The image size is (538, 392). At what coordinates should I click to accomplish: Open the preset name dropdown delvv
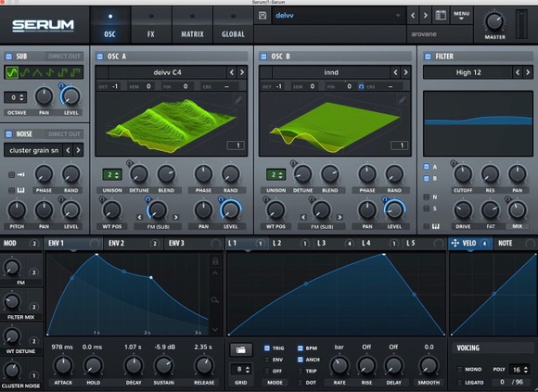coord(339,16)
